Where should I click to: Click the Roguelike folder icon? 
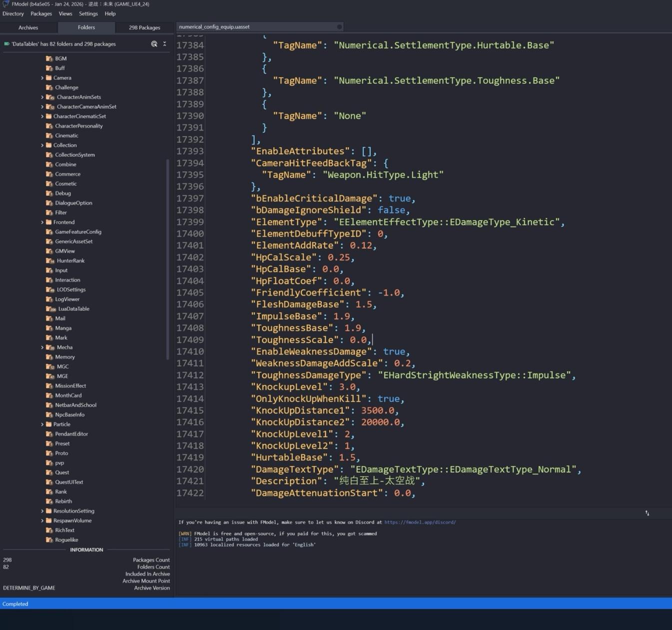point(49,540)
